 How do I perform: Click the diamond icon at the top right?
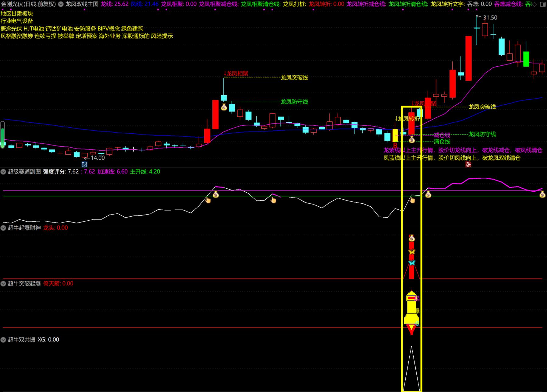535,4
